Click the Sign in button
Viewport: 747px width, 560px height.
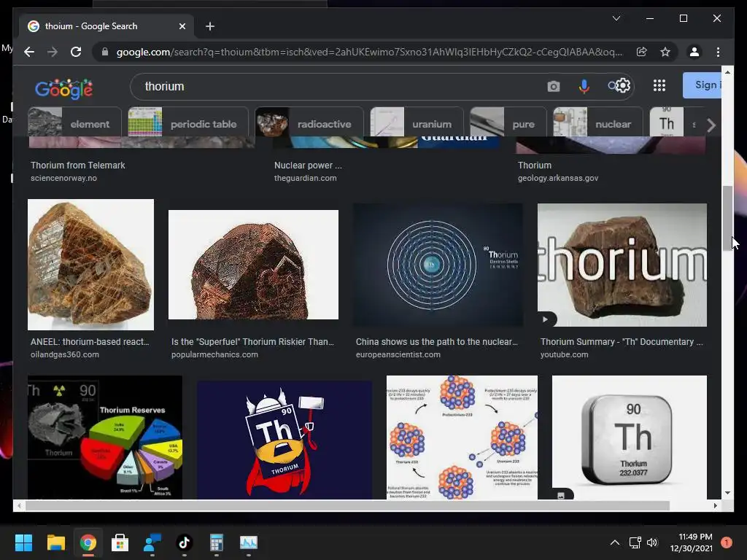point(703,85)
